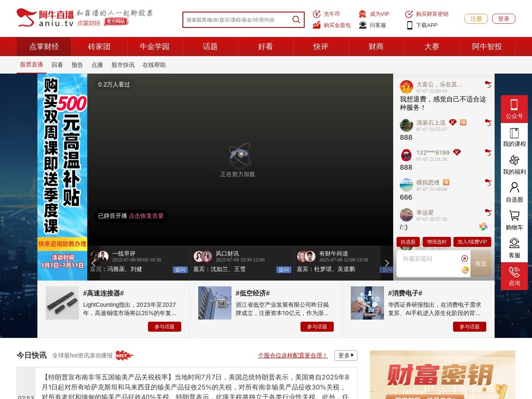This screenshot has width=532, height=399.
Task: Click 参与话题 under 高速连接器
Action: [165, 327]
